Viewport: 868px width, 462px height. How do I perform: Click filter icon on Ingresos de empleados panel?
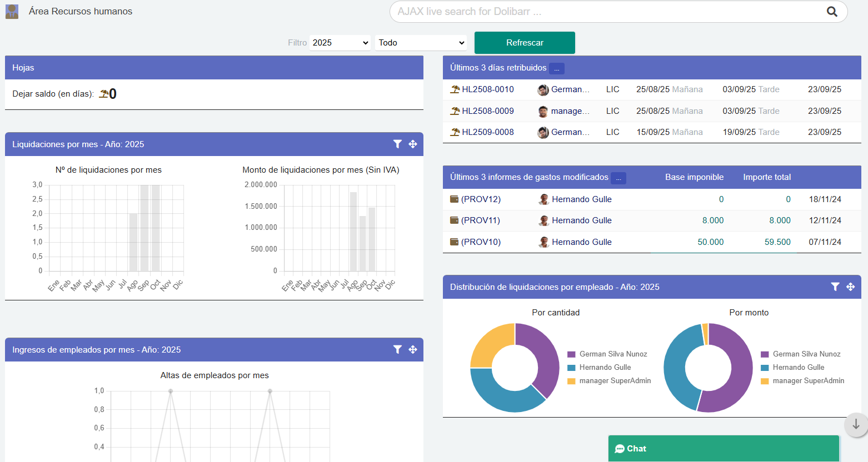click(x=397, y=349)
